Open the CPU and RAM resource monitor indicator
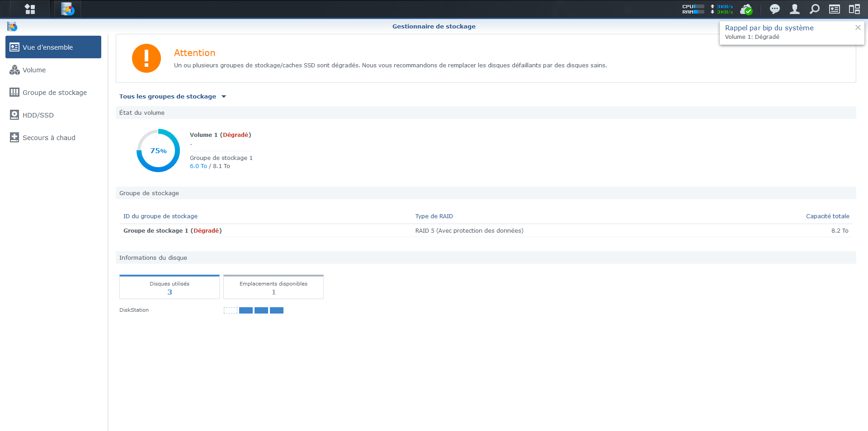The image size is (868, 431). pos(693,9)
